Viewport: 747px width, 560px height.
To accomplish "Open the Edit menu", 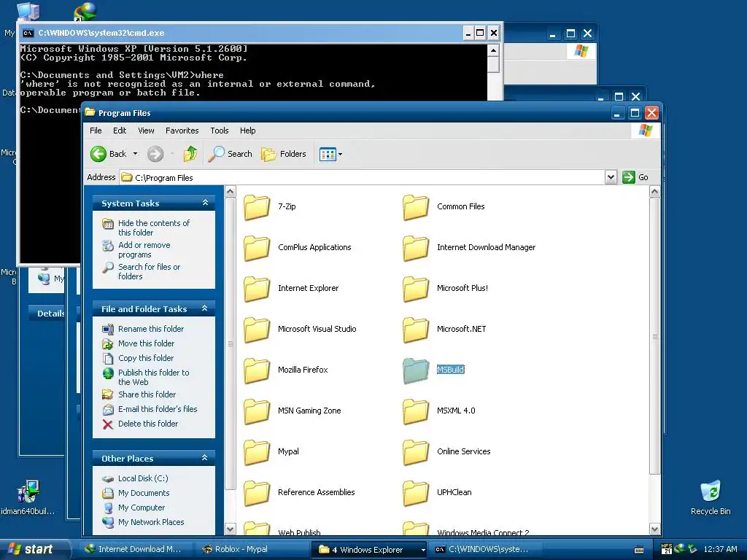I will click(x=120, y=131).
